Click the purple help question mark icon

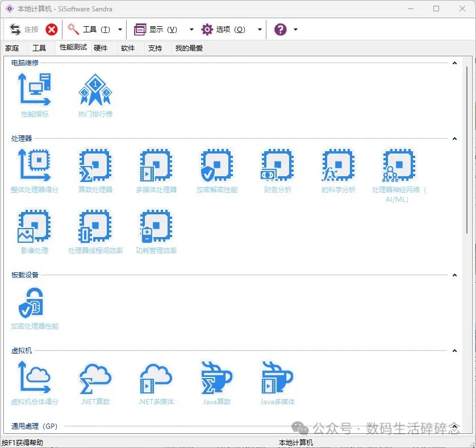tap(280, 30)
